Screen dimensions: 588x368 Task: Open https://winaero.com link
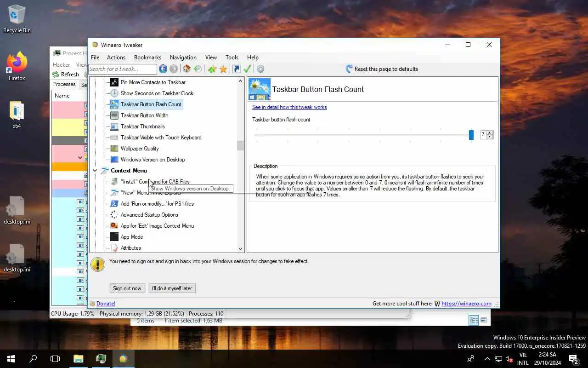tap(466, 304)
